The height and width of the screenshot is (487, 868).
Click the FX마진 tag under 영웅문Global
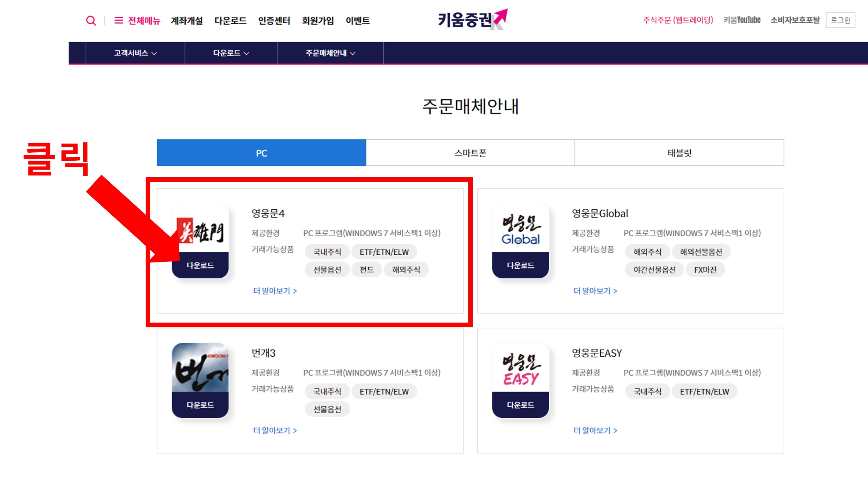click(705, 270)
